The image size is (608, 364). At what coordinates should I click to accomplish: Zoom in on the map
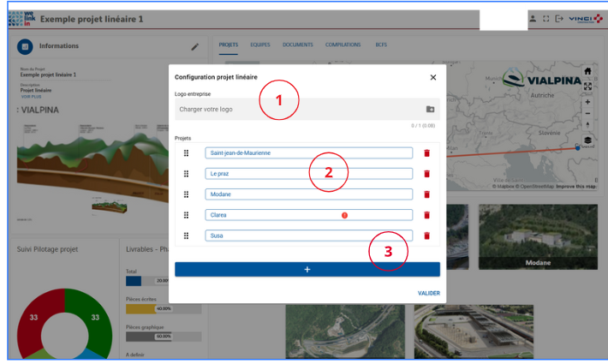click(587, 102)
